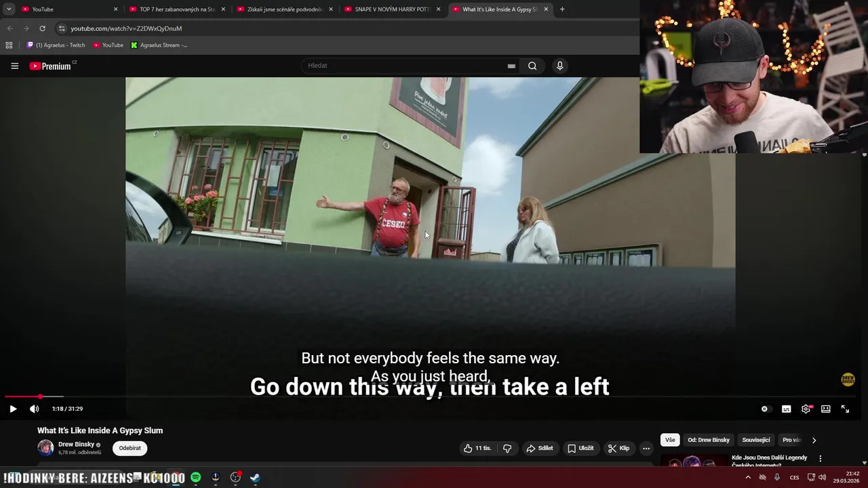Open the on-screen keyboard icon in search box
This screenshot has width=868, height=488.
point(511,66)
